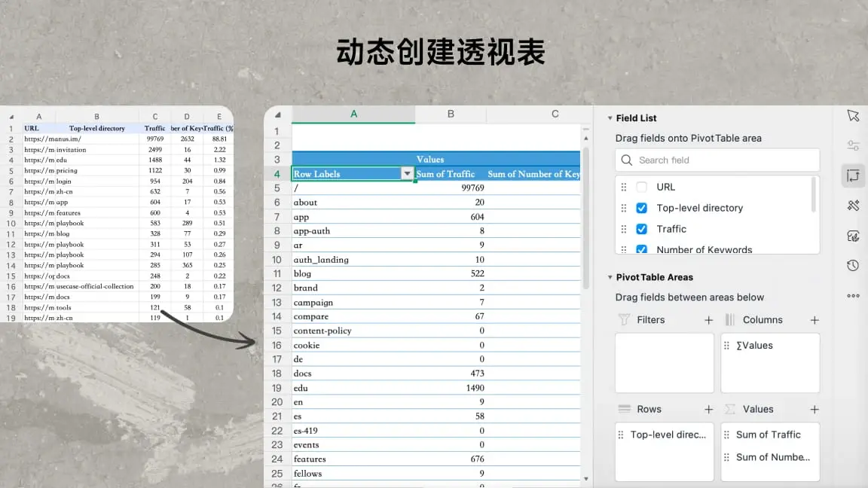This screenshot has height=488, width=868.
Task: Uncheck the Traffic field checkbox
Action: (642, 229)
